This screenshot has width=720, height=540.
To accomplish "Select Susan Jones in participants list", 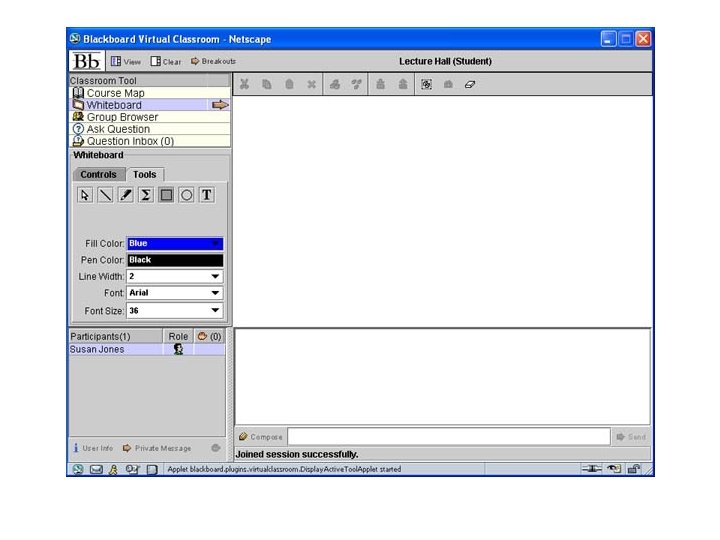I will click(147, 349).
